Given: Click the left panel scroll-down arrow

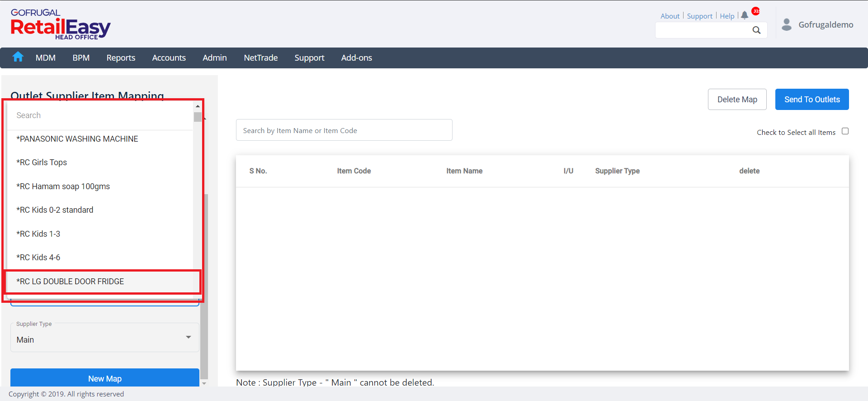Looking at the screenshot, I should coord(204,383).
